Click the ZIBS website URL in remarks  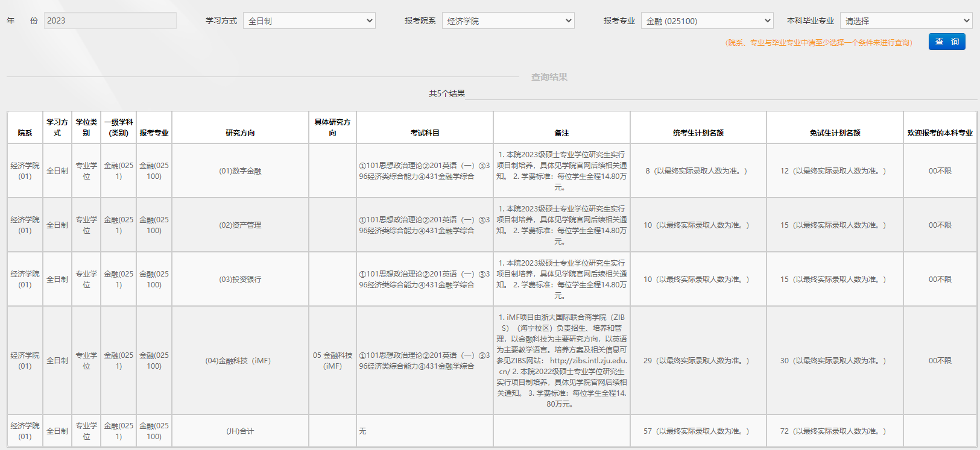pyautogui.click(x=588, y=361)
